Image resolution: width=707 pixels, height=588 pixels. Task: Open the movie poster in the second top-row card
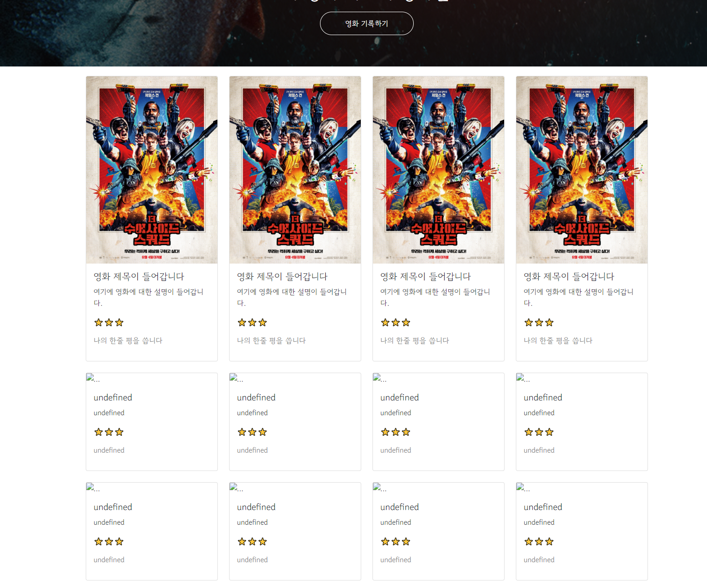click(x=295, y=170)
